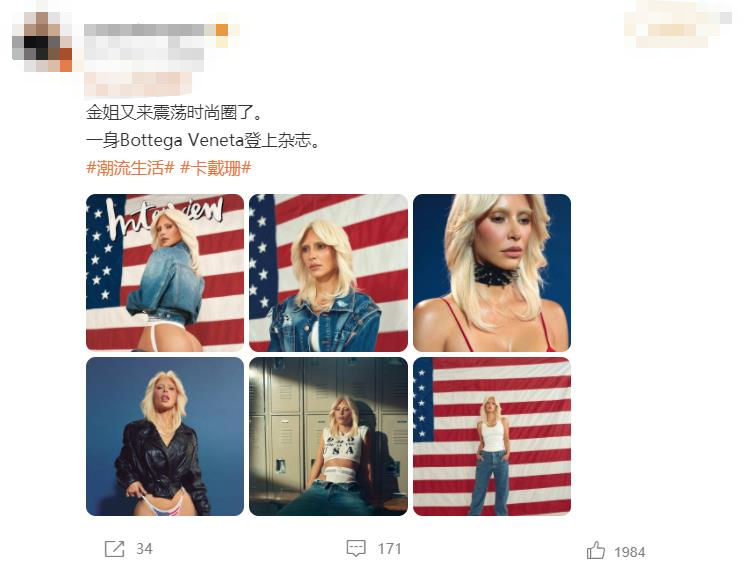Image resolution: width=748 pixels, height=572 pixels.
Task: Open the denim jacket flag portrait thumbnail
Action: pyautogui.click(x=328, y=272)
